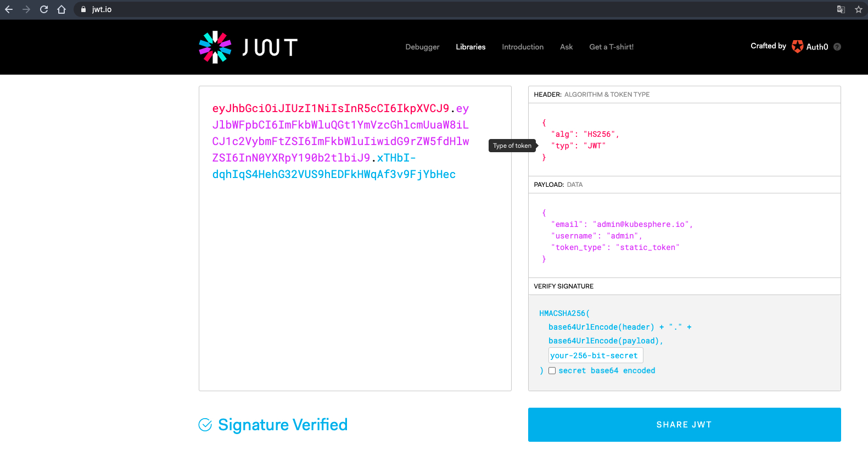868x450 pixels.
Task: Click the Signature Verified checkmark icon
Action: point(205,425)
